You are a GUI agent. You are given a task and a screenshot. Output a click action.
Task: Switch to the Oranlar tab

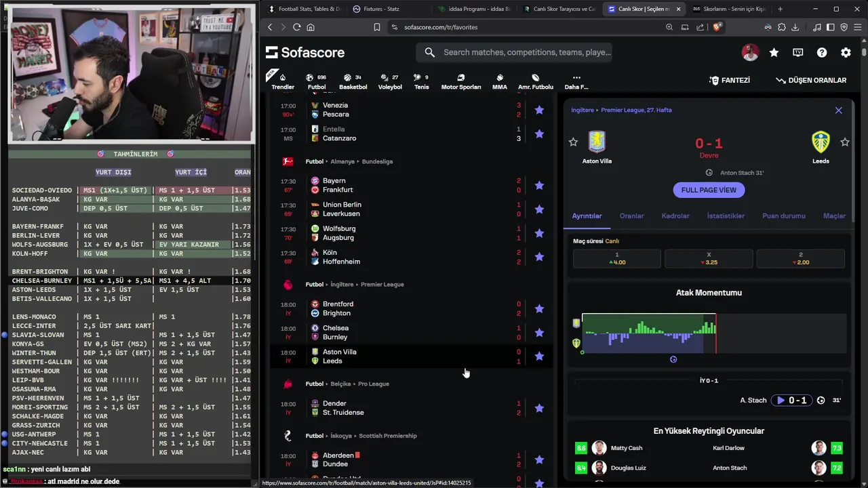[x=631, y=216]
